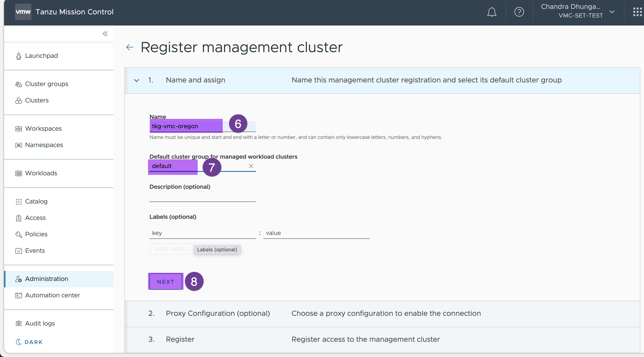Click the dark mode moon icon
This screenshot has width=644, height=357.
click(x=18, y=342)
